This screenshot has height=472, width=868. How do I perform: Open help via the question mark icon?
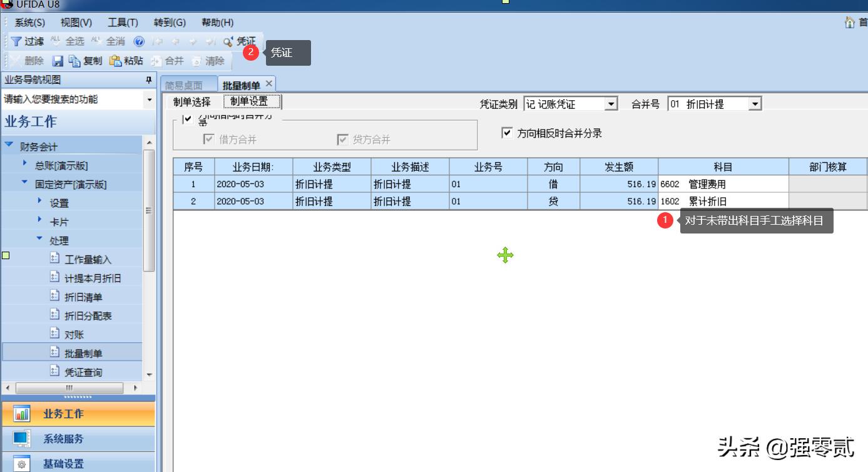[x=139, y=41]
